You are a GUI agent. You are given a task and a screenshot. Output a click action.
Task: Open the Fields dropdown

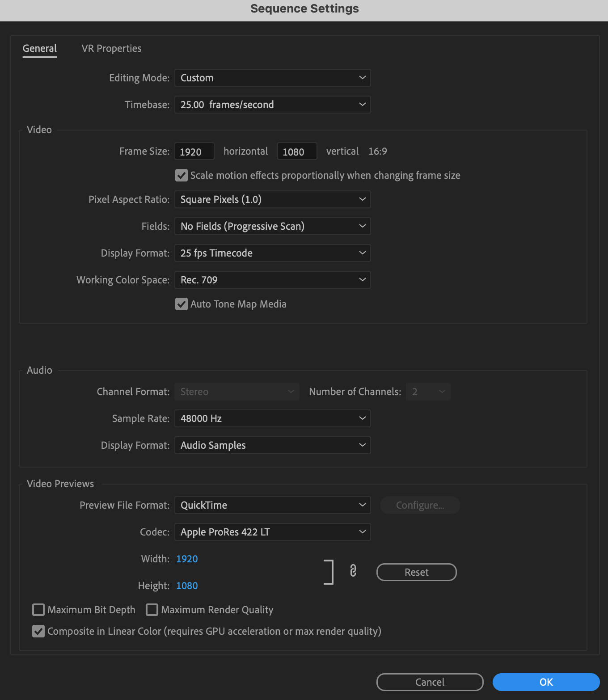(x=272, y=226)
